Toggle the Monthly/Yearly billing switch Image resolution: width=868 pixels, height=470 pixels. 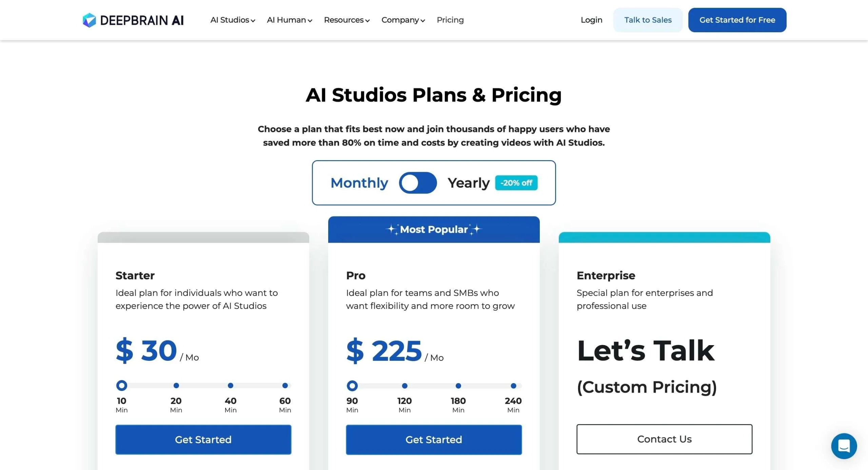click(x=418, y=183)
